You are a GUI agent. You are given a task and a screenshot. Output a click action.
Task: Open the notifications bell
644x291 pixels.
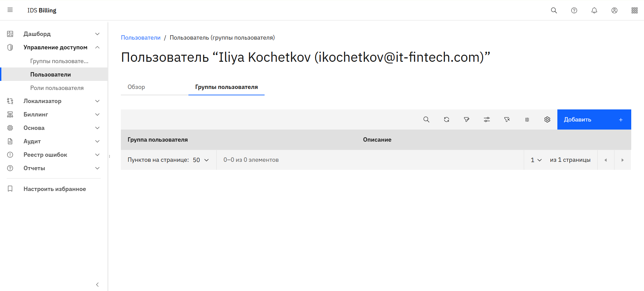[594, 10]
